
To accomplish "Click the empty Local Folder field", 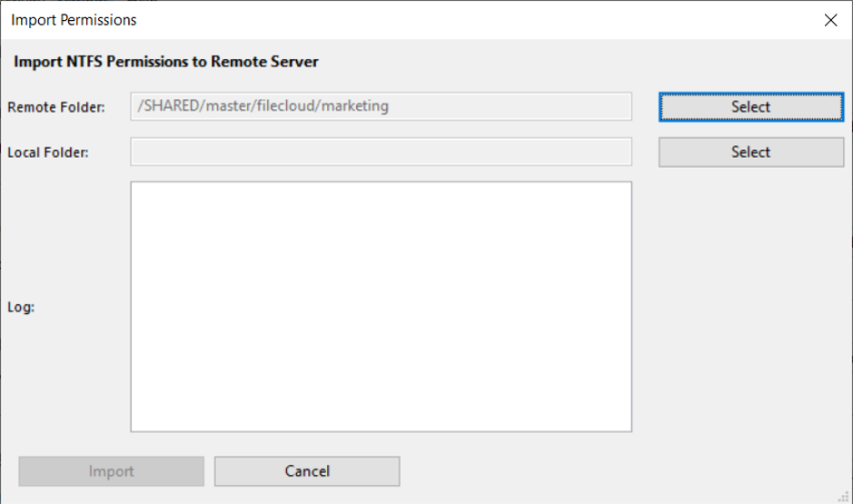I will 381,152.
